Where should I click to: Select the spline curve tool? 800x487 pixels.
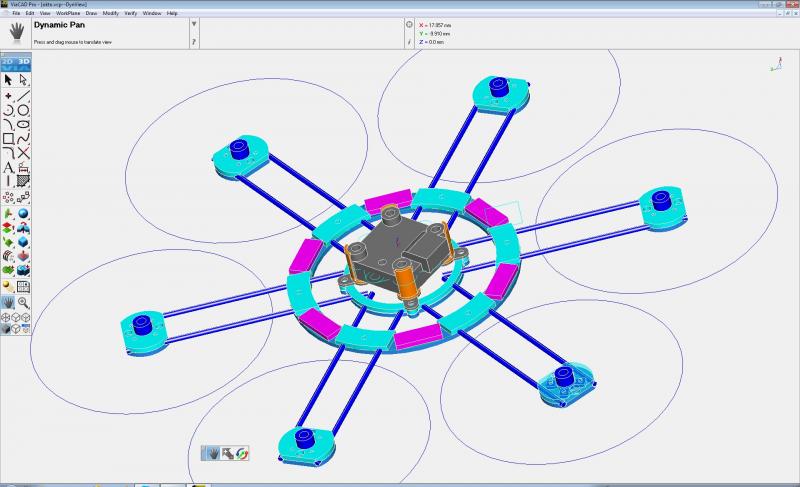pos(23,139)
